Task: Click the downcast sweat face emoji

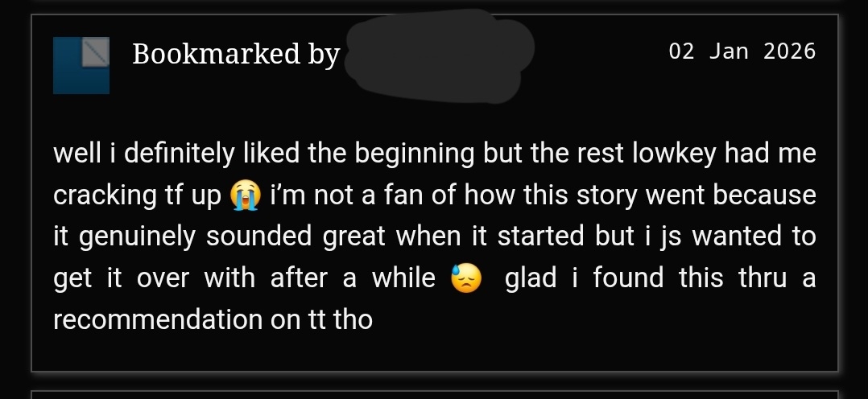Action: 466,278
